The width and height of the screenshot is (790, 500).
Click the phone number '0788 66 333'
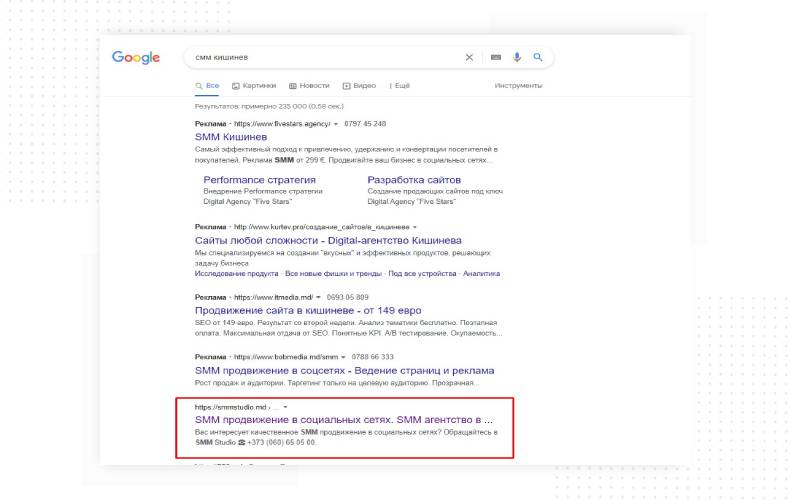point(373,357)
